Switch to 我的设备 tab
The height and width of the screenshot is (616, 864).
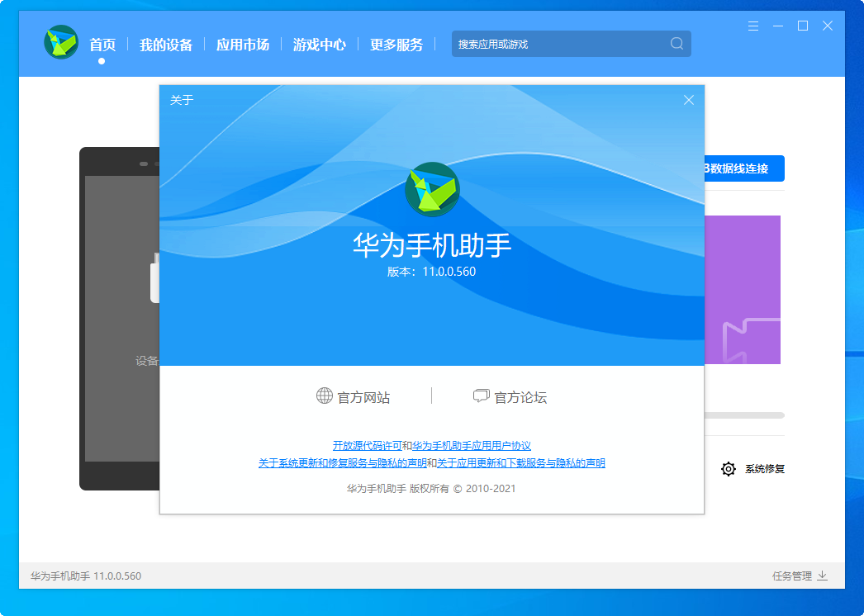click(x=166, y=45)
